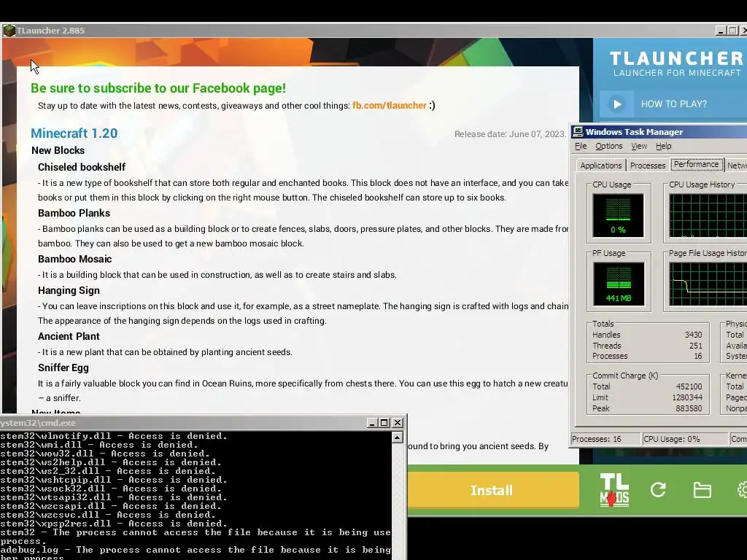747x560 pixels.
Task: Minimize the TLauncher window
Action: (721, 31)
